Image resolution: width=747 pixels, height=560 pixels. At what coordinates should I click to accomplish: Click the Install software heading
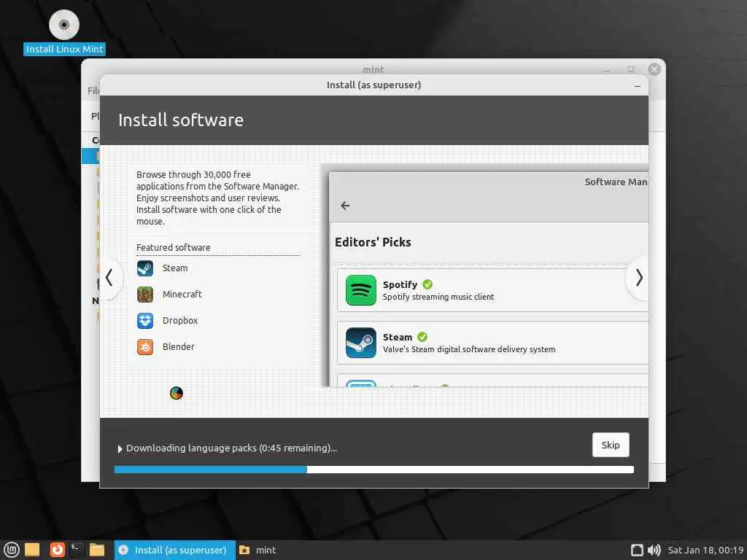(181, 120)
